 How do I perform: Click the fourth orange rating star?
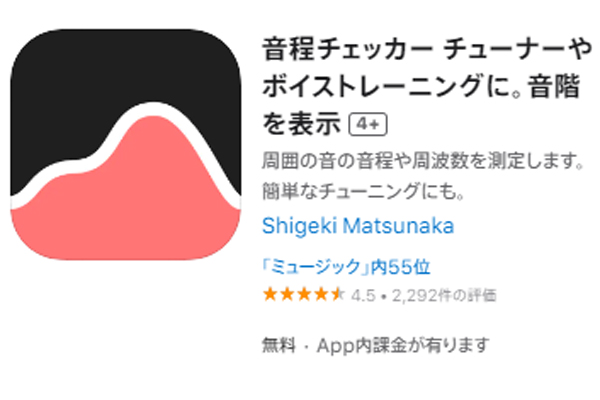321,294
